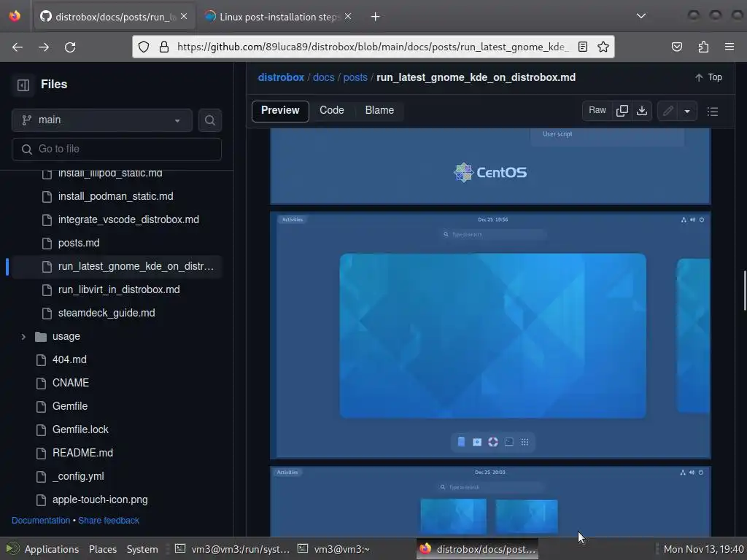Collapse the Files side panel
747x560 pixels.
point(23,85)
